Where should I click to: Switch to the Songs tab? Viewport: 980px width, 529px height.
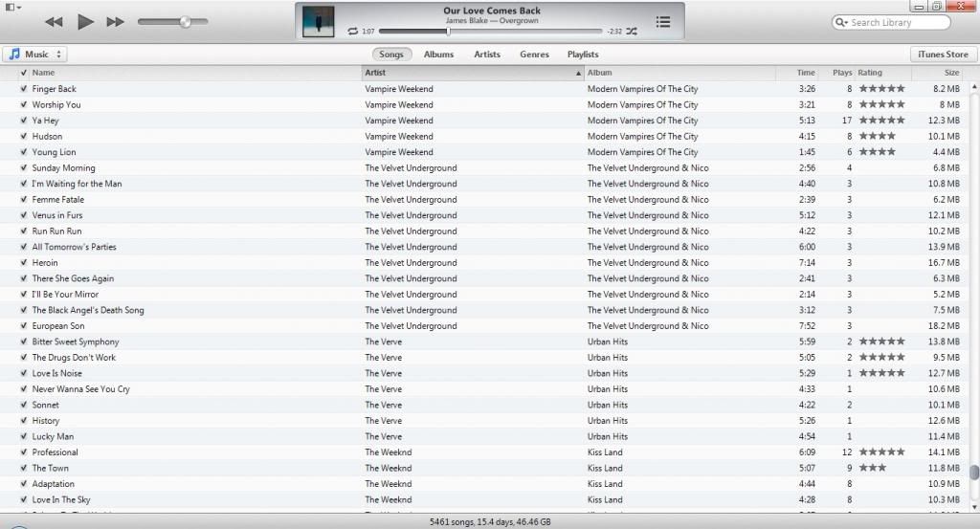[391, 55]
